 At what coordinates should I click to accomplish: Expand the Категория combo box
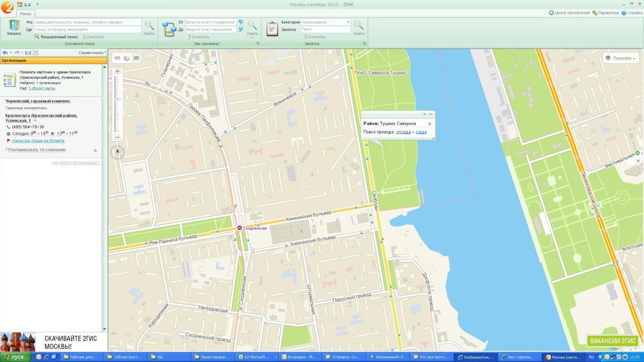[x=348, y=22]
